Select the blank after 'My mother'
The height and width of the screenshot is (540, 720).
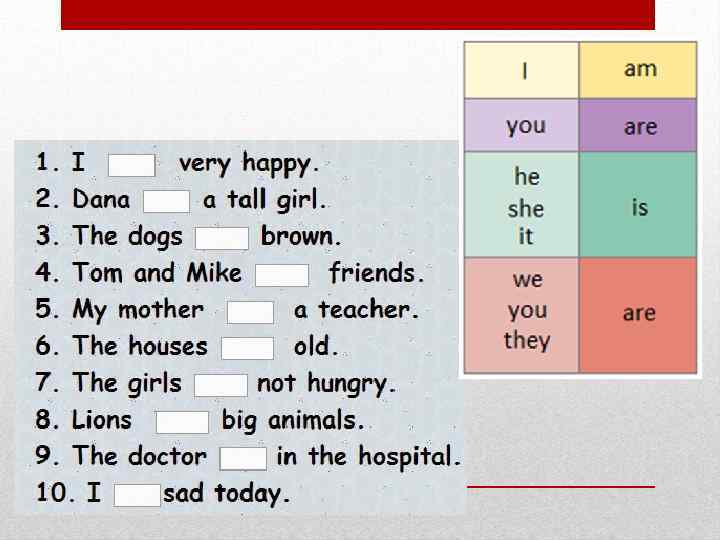pyautogui.click(x=250, y=312)
